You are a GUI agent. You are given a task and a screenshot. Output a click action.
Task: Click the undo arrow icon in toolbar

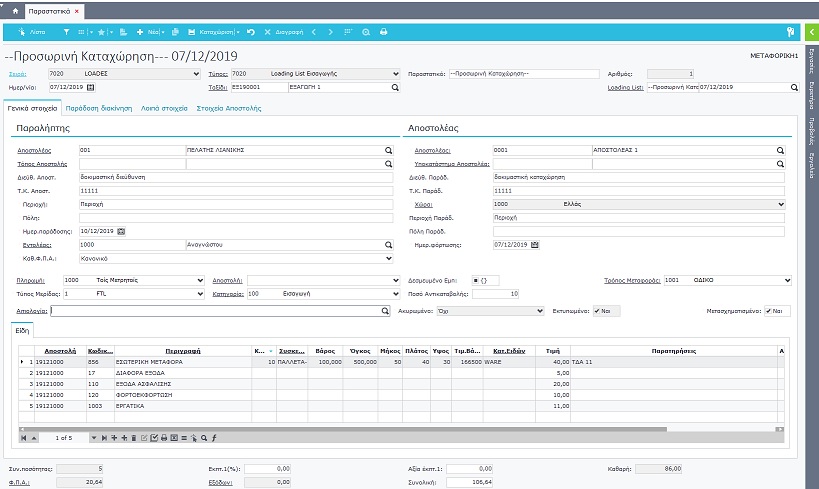[x=250, y=32]
